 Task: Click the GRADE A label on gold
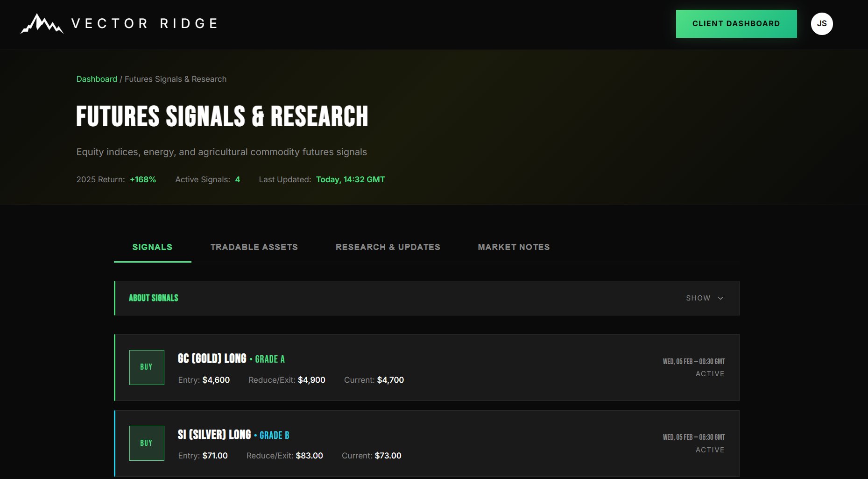click(x=270, y=359)
